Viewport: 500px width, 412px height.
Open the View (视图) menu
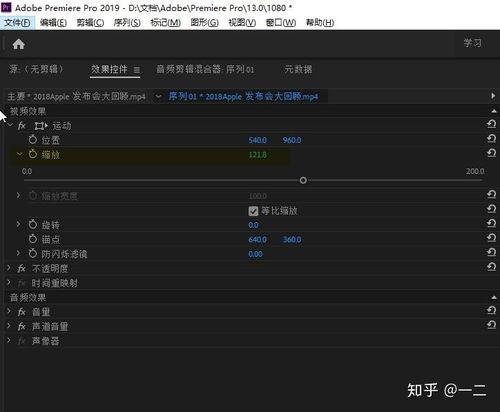pos(242,23)
